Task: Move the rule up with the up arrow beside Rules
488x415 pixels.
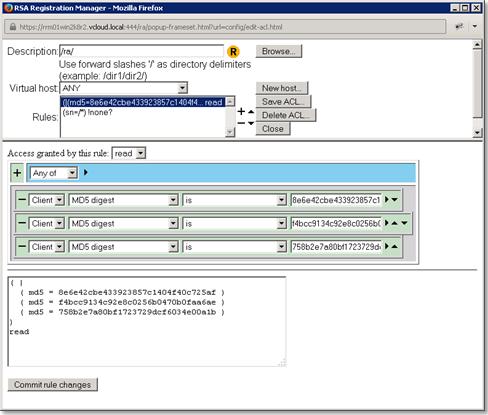Action: click(251, 112)
